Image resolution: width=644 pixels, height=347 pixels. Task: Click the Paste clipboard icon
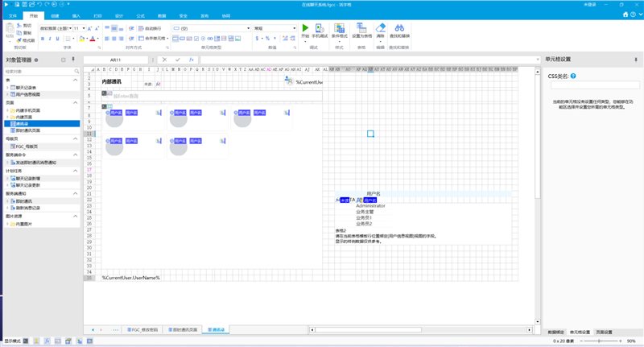click(x=10, y=29)
